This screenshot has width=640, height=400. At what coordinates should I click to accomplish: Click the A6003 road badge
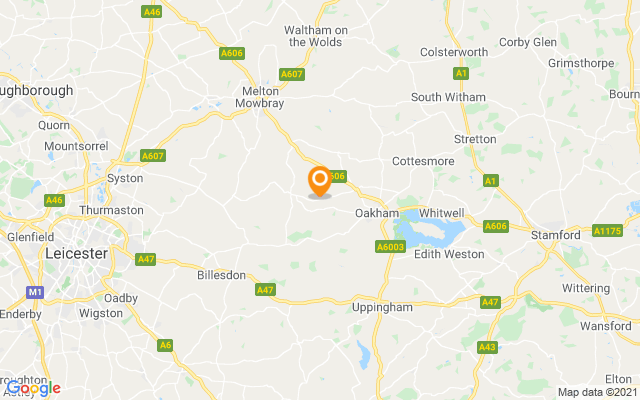[x=390, y=247]
